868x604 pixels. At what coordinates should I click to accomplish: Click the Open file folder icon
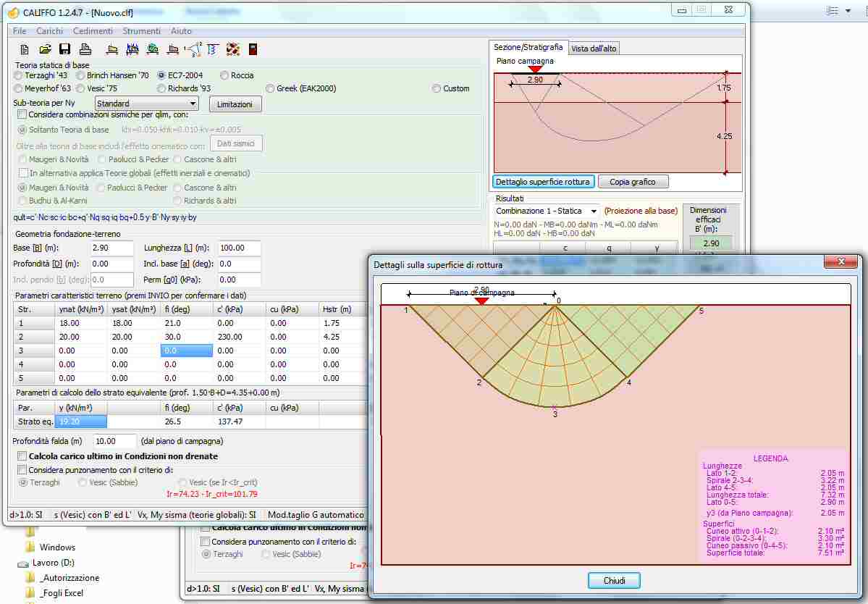[x=45, y=49]
